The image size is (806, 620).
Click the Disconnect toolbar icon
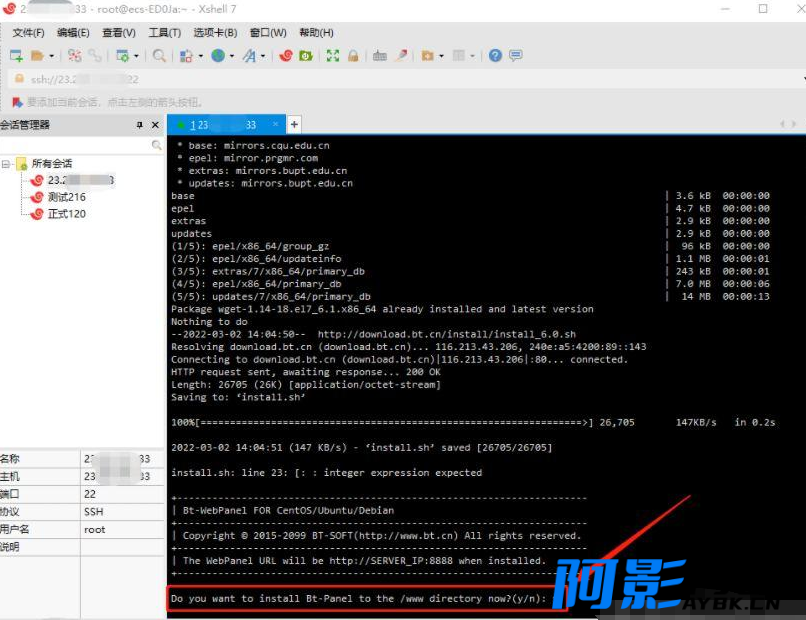point(75,56)
